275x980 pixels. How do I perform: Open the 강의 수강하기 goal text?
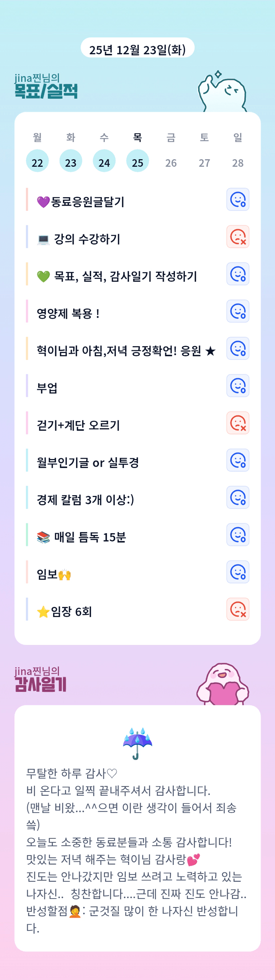point(87,239)
